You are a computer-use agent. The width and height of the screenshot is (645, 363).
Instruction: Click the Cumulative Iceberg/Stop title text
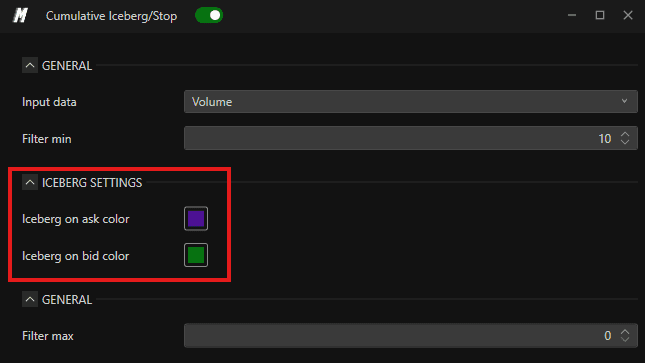[x=111, y=16]
